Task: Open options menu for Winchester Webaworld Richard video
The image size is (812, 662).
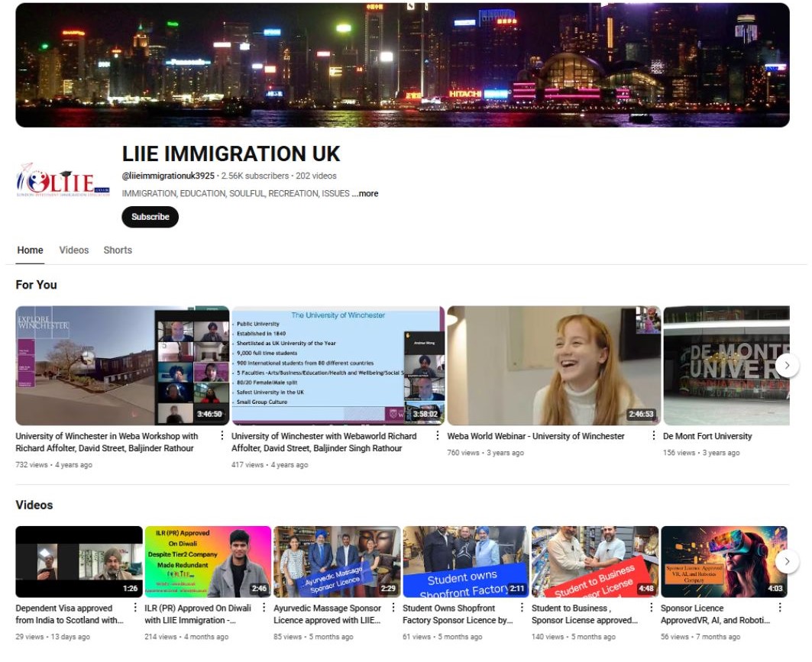Action: pos(438,436)
